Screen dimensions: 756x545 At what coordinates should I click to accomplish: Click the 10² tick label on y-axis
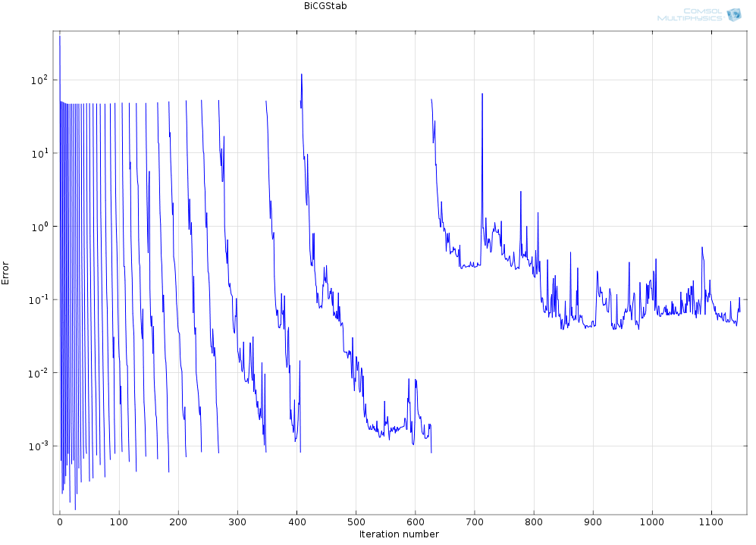click(x=39, y=80)
